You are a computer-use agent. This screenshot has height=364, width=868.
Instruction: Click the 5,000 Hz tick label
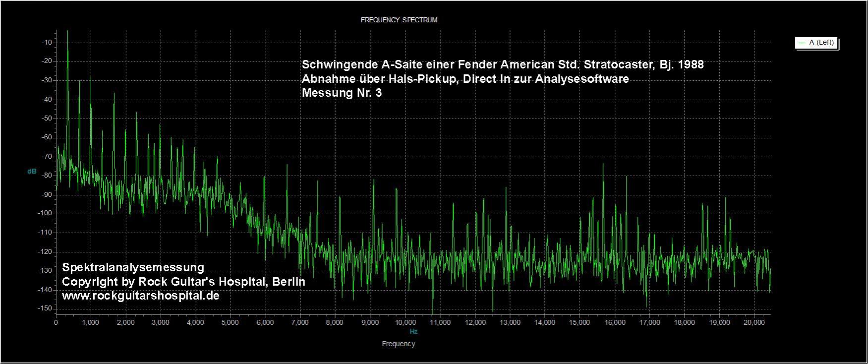[231, 322]
